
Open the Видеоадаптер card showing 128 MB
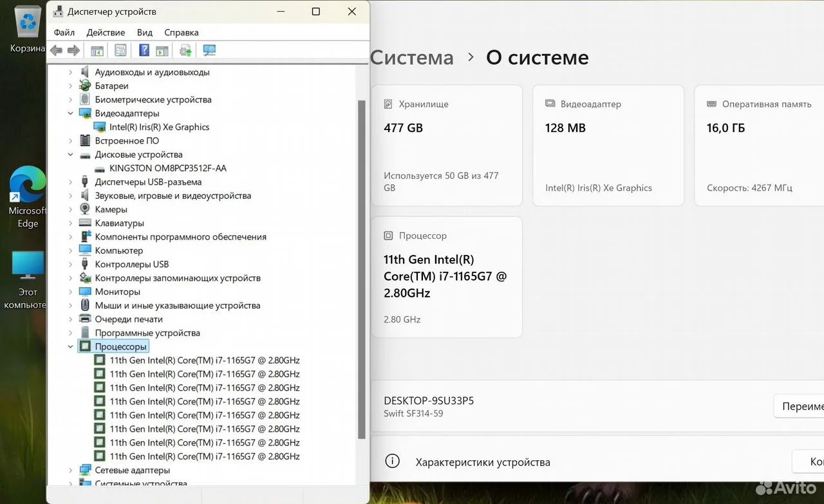(x=608, y=145)
